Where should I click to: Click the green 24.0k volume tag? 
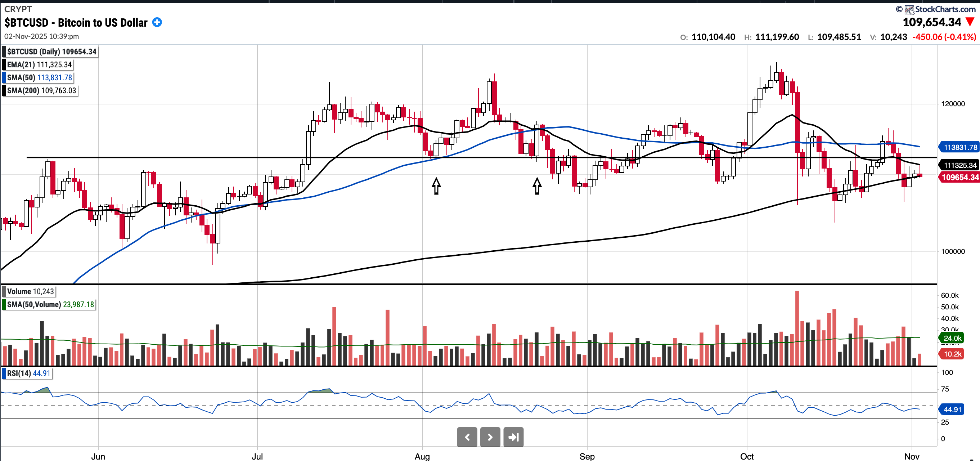[x=952, y=338]
